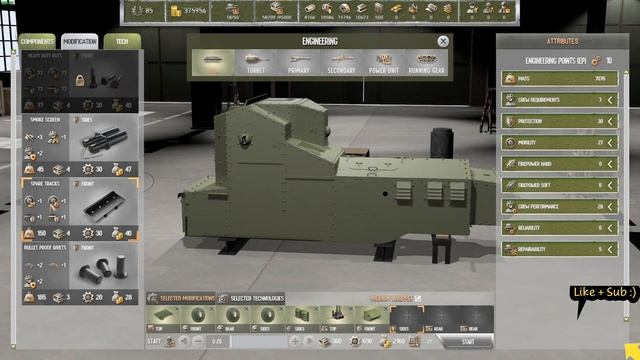Click the prestige laurel icon in top bar
640x360 pixels.
(x=137, y=11)
